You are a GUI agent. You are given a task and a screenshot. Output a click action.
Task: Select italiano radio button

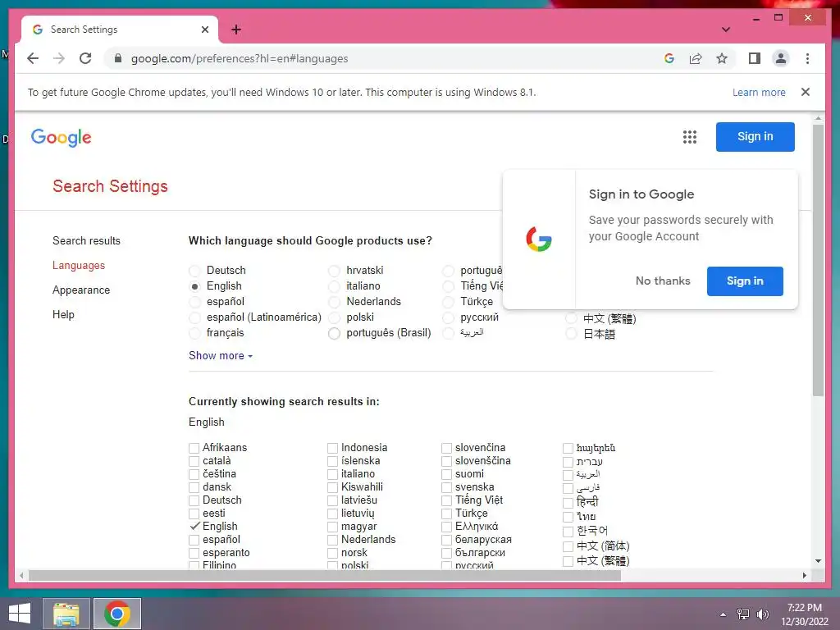point(335,286)
